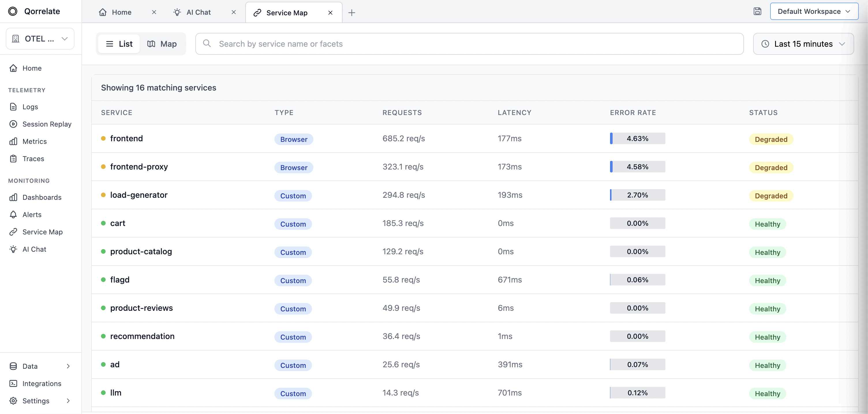Toggle List view mode
Viewport: 868px width, 414px height.
tap(118, 44)
